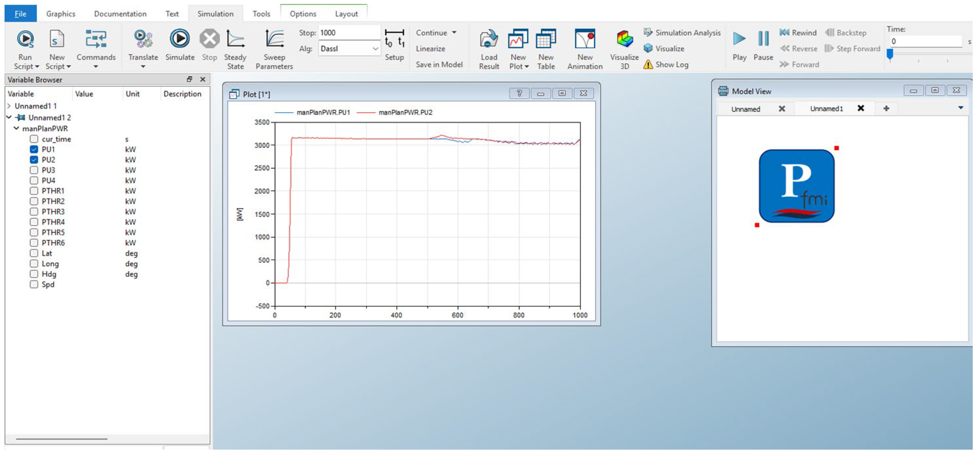This screenshot has height=456, width=980.
Task: Click the New Animation icon
Action: point(585,39)
